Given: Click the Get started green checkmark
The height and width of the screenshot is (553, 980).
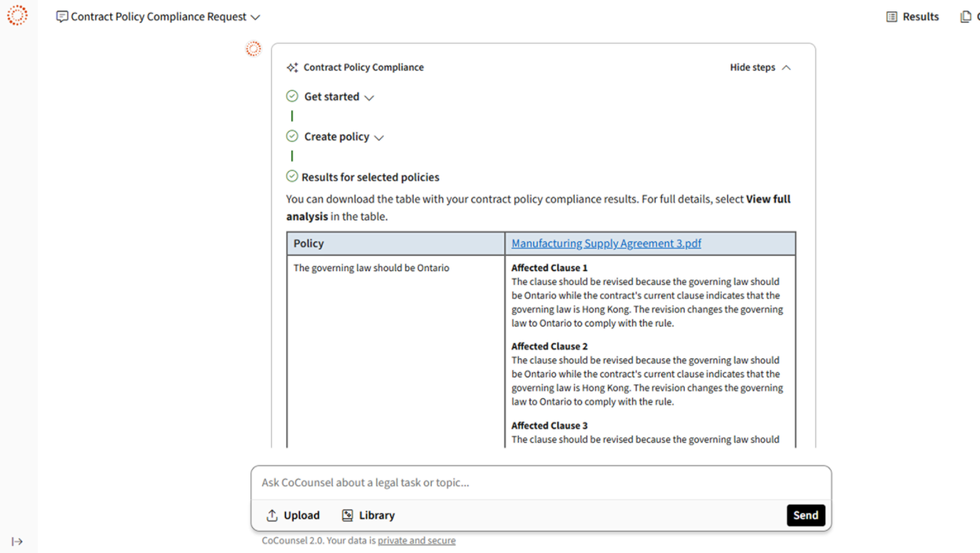Looking at the screenshot, I should 292,97.
